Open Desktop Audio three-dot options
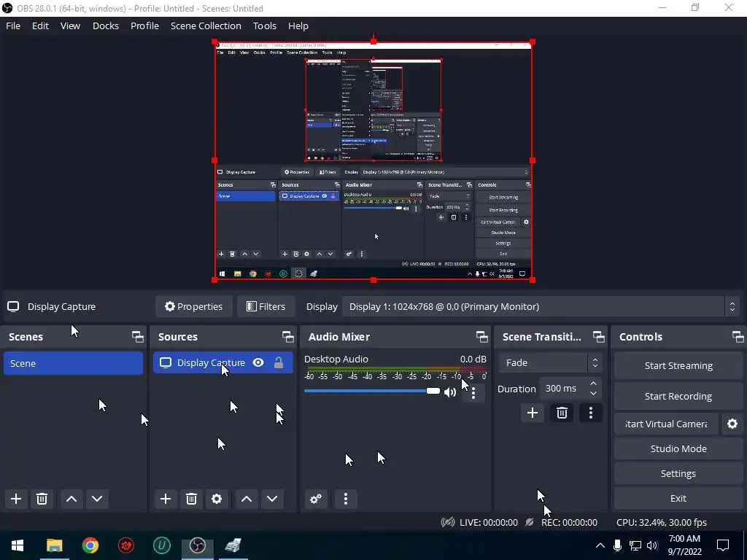 point(473,393)
